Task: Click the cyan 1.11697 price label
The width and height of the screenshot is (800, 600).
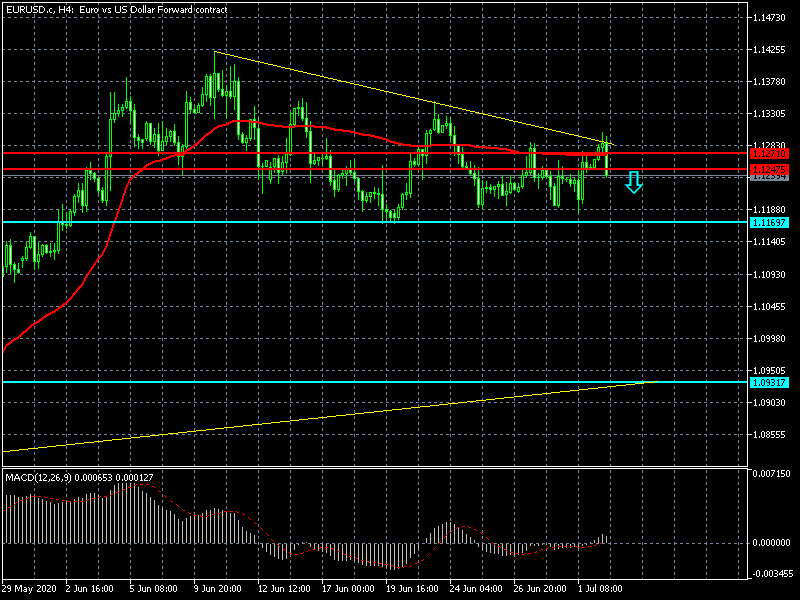Action: point(770,222)
